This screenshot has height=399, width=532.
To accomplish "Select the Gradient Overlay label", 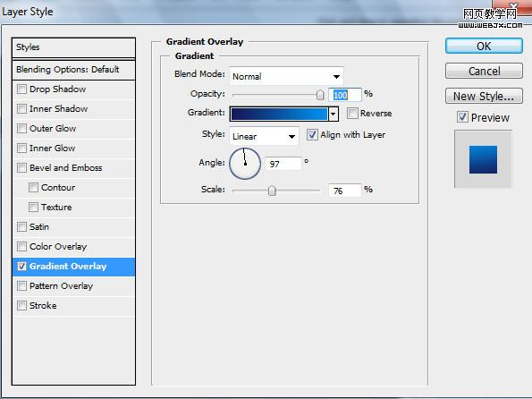I will [68, 267].
